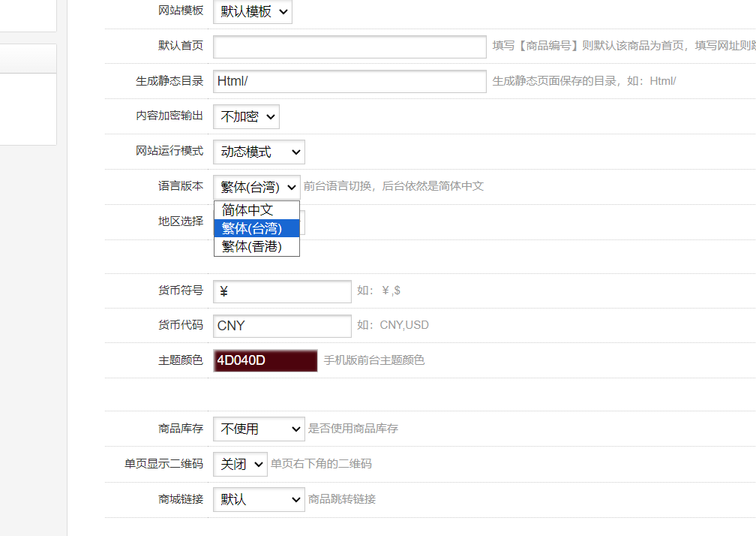The width and height of the screenshot is (756, 536).
Task: Open the 内容加密输出 dropdown showing 不加密
Action: point(246,116)
